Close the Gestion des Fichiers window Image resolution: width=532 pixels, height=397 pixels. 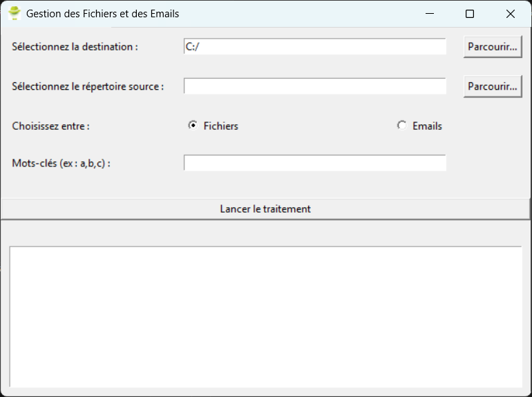[x=511, y=14]
